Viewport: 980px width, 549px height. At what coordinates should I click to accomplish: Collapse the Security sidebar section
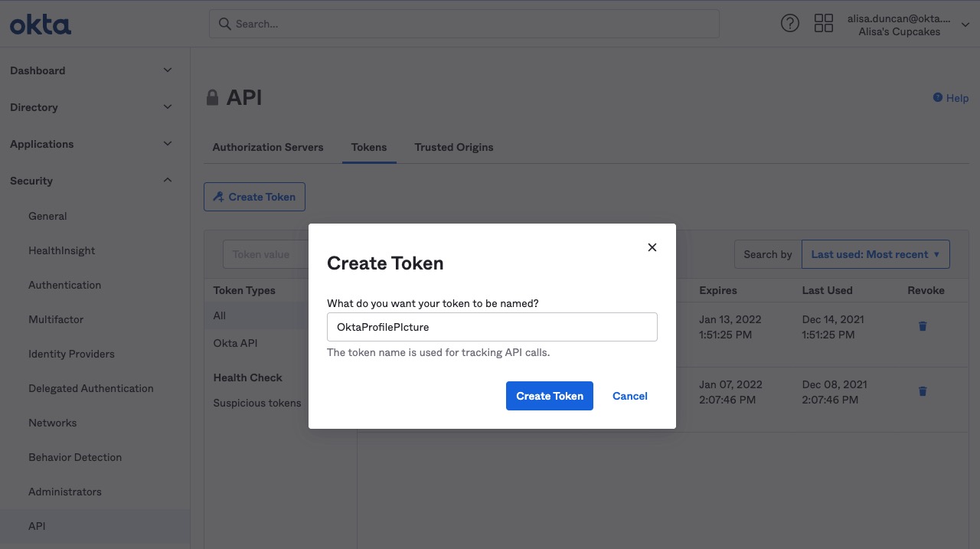point(168,181)
